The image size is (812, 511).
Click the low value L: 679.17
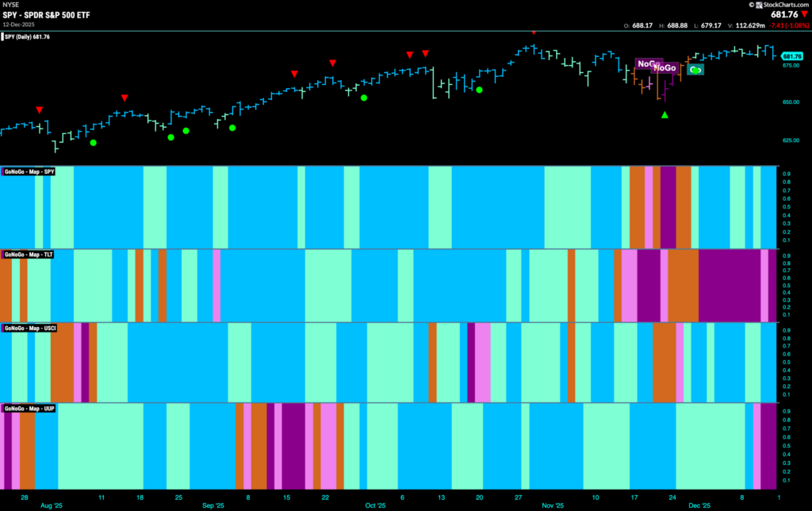tap(707, 25)
